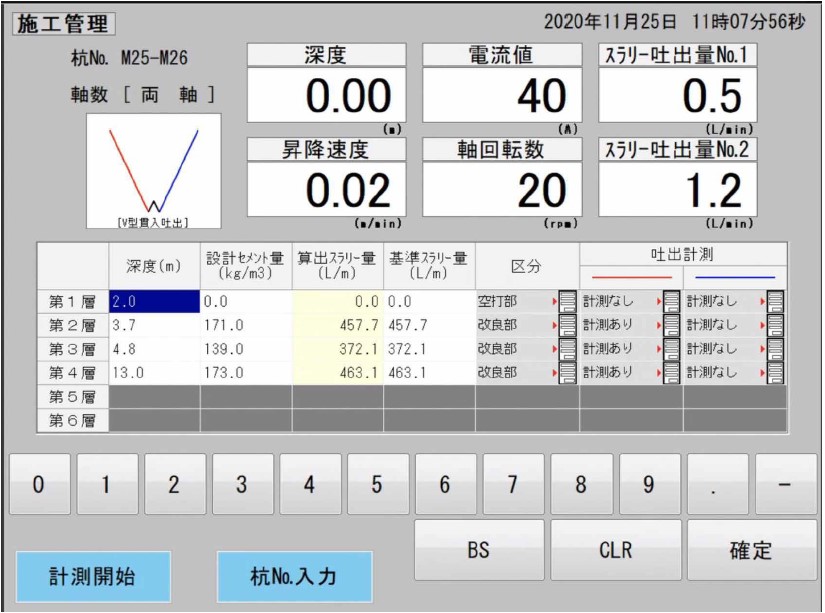Select the layer 1 depth cell 2.0

[x=153, y=300]
